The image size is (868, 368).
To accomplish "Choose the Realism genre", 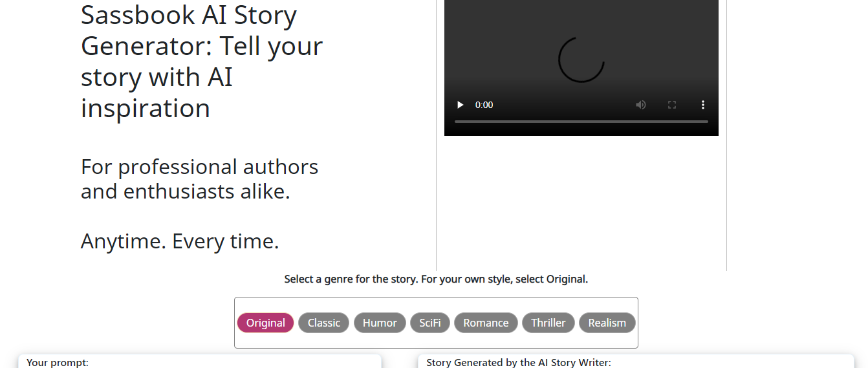I will [607, 323].
